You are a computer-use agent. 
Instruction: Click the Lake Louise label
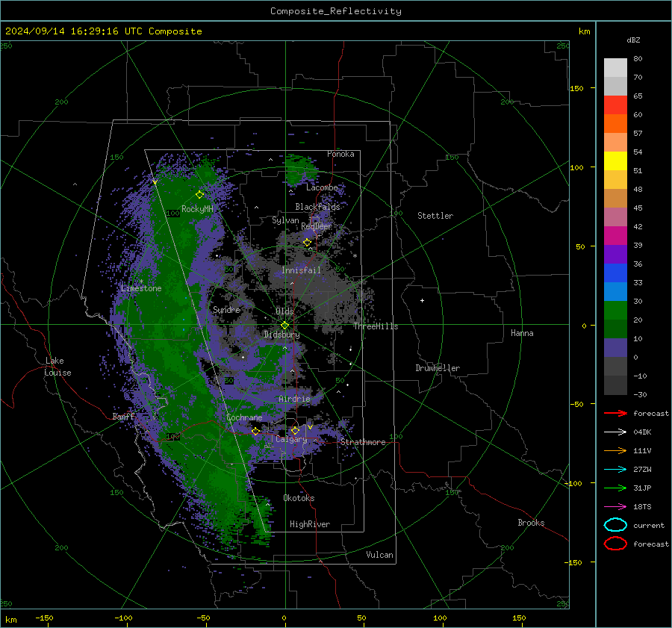click(x=57, y=367)
